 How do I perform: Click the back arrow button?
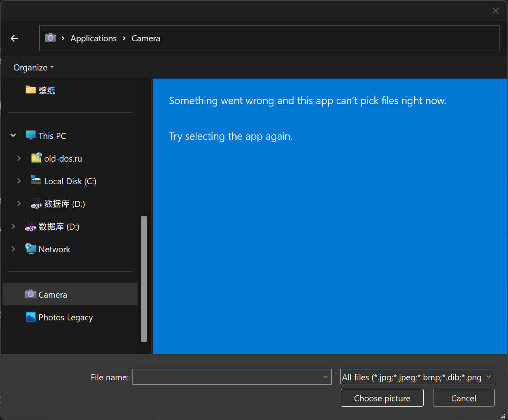tap(15, 38)
